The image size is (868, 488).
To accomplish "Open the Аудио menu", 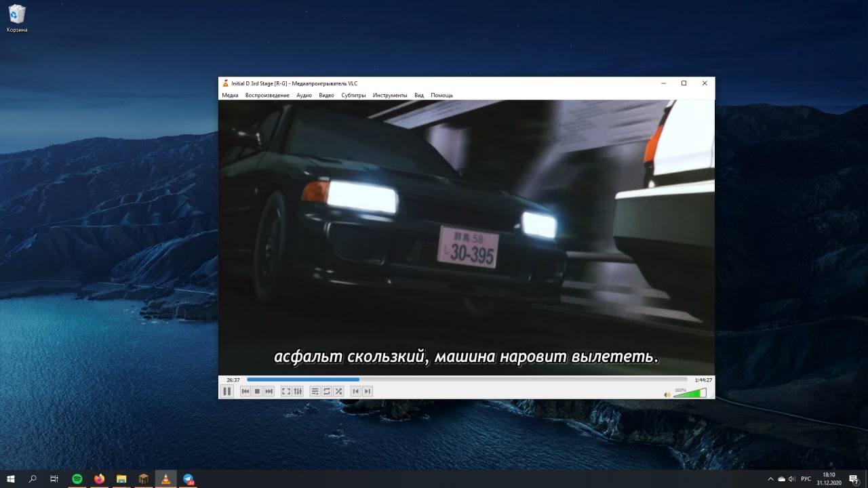I will click(x=304, y=96).
